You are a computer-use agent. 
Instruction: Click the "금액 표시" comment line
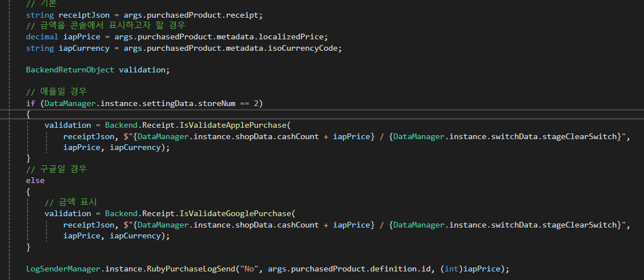[x=71, y=202]
